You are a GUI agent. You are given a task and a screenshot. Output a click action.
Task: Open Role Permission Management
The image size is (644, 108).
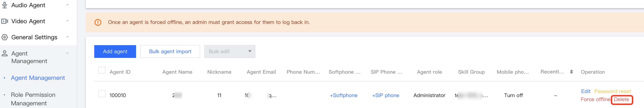[33, 99]
